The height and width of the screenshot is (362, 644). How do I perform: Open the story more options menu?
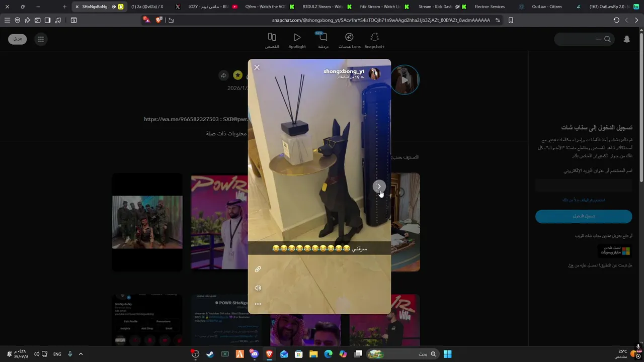click(258, 304)
